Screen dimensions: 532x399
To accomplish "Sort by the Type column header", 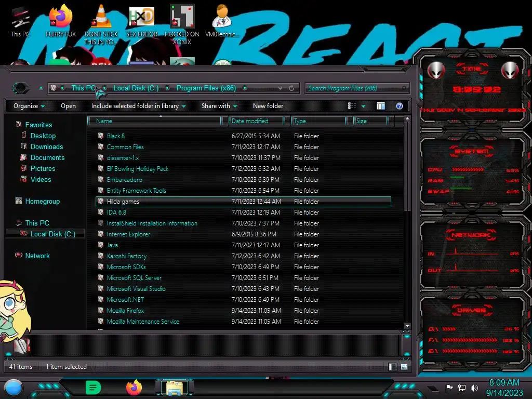I will click(318, 121).
